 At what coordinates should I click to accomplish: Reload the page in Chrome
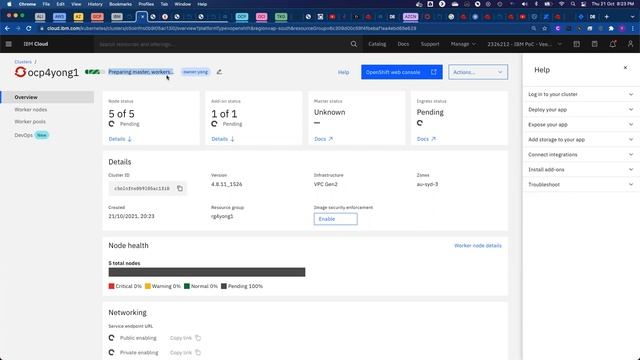(29, 28)
